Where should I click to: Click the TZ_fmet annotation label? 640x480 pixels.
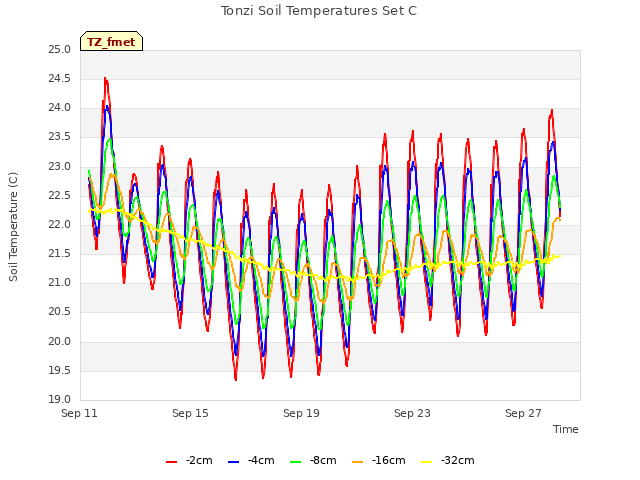[x=111, y=42]
